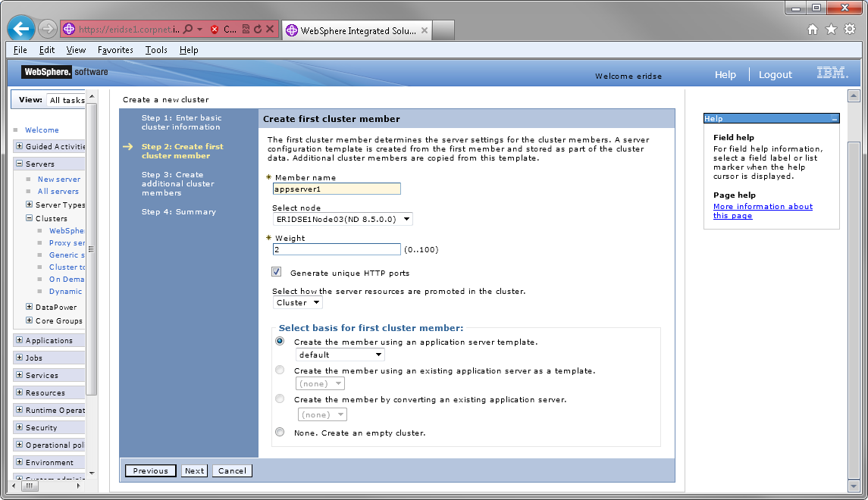Expand the Environment section
Viewport: 868px width, 500px height.
(x=20, y=462)
